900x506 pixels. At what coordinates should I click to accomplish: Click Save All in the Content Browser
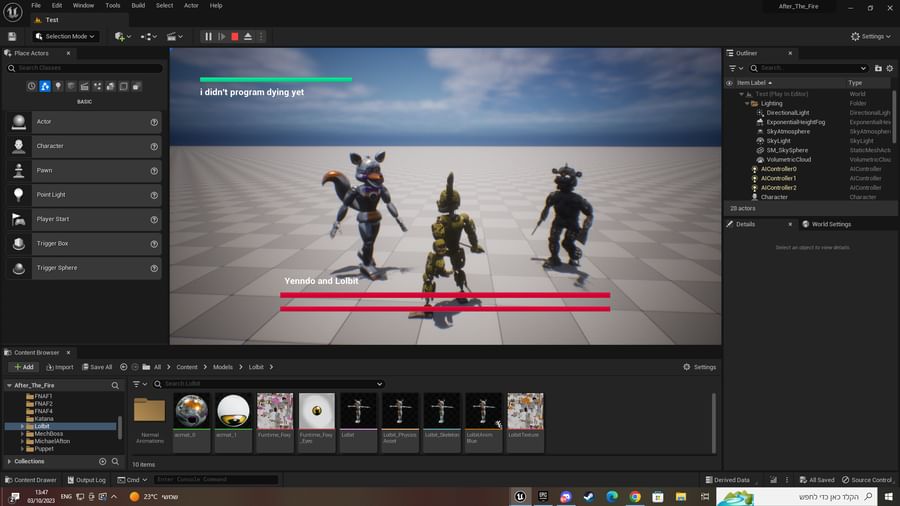[97, 367]
